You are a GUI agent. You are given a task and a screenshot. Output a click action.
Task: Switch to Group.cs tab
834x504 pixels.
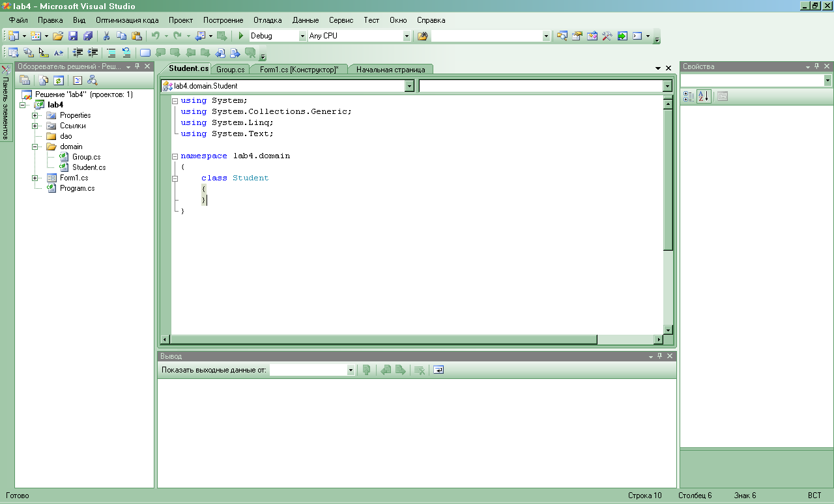click(231, 69)
